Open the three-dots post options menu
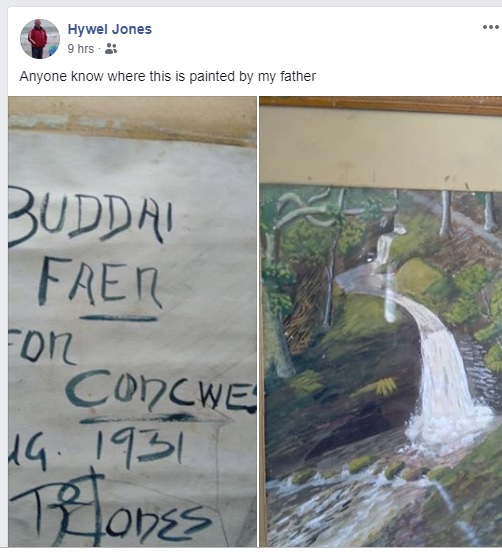 [490, 27]
